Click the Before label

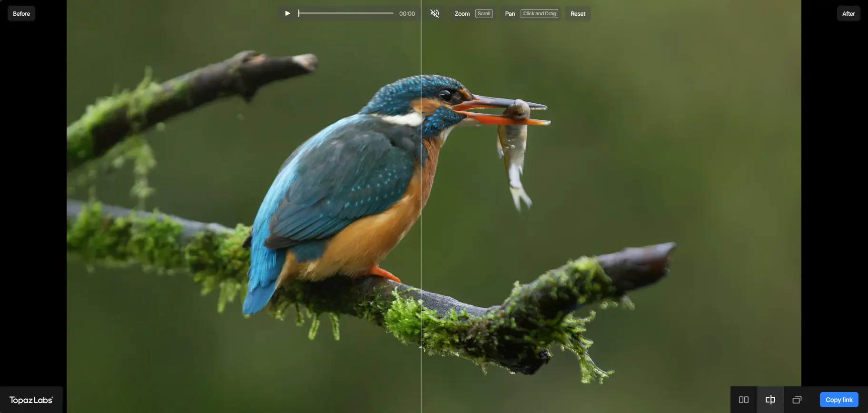(x=21, y=13)
